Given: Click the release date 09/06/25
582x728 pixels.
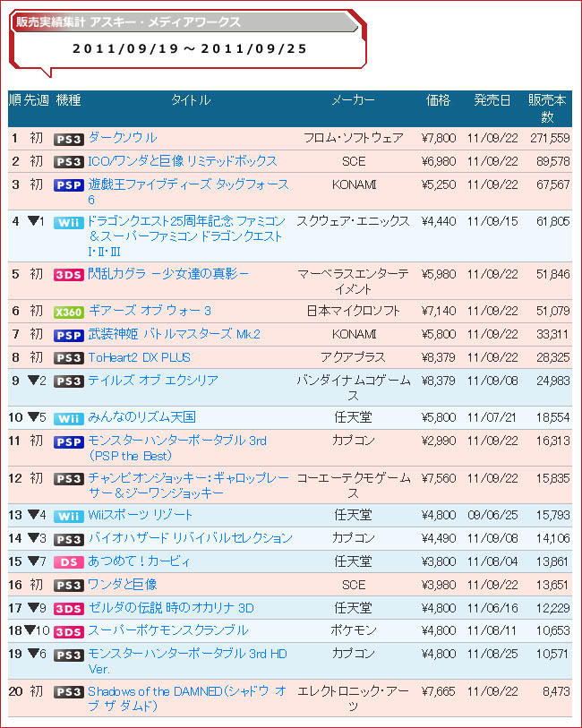Looking at the screenshot, I should tap(492, 515).
